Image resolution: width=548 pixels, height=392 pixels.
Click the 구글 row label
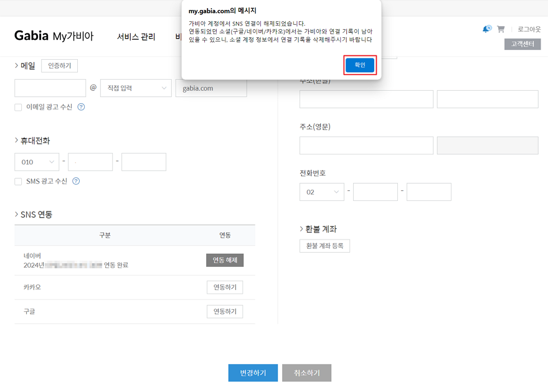[29, 311]
